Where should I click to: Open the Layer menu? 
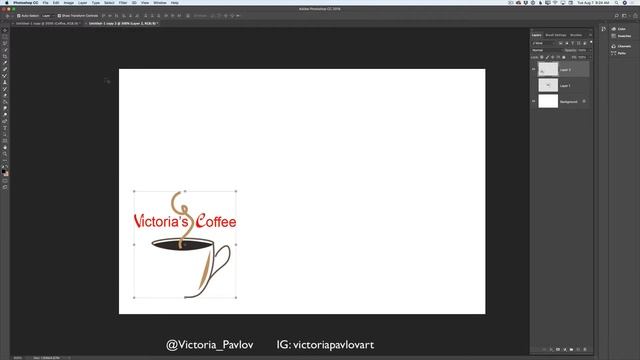(82, 3)
